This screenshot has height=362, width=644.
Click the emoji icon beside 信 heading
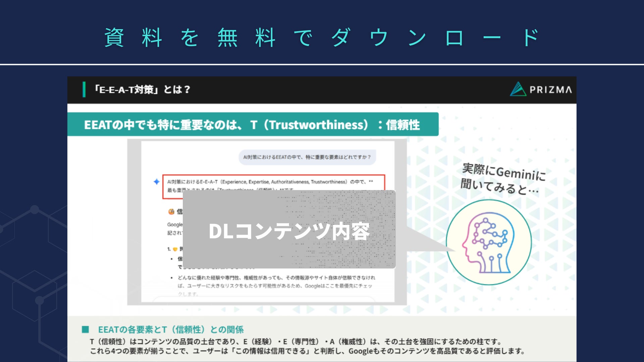pyautogui.click(x=171, y=212)
